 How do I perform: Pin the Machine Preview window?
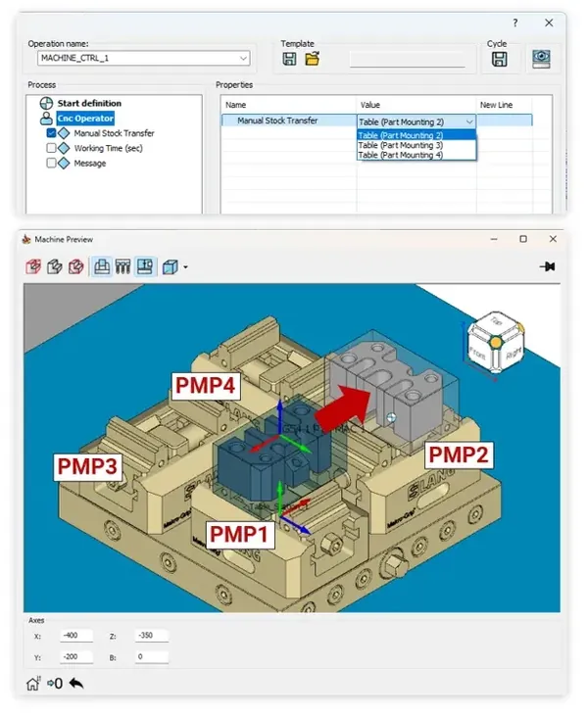point(548,266)
